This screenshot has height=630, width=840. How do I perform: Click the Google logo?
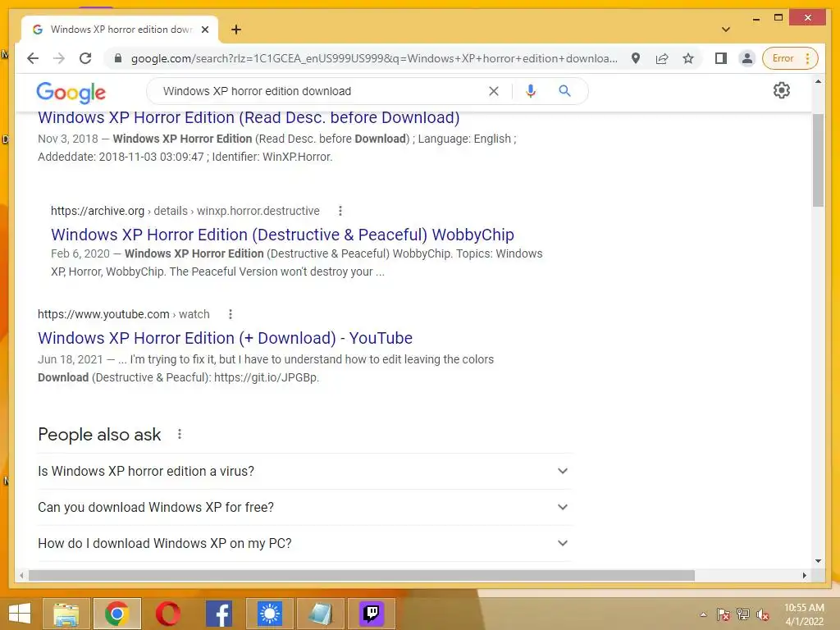click(71, 92)
